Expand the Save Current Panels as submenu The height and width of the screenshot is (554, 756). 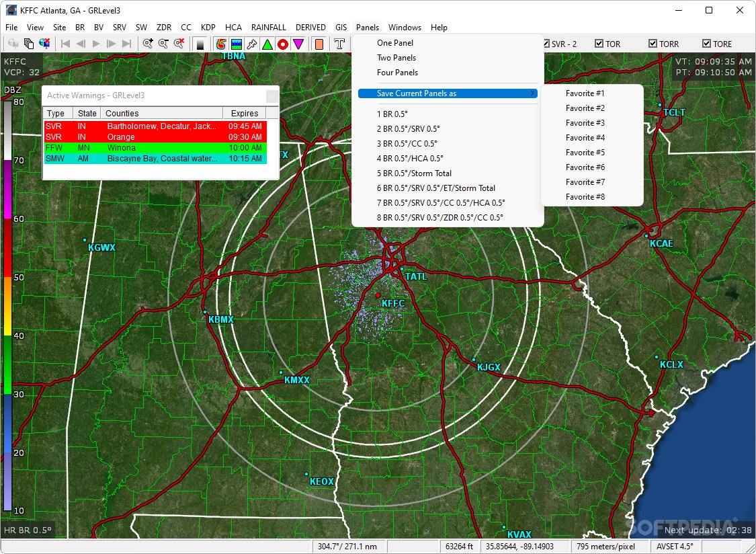[448, 93]
